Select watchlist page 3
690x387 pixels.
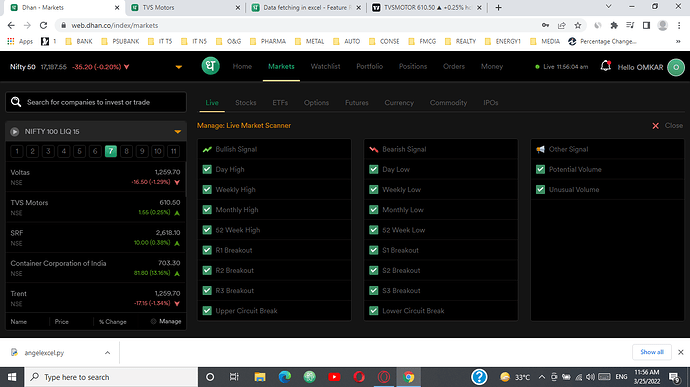tap(48, 151)
